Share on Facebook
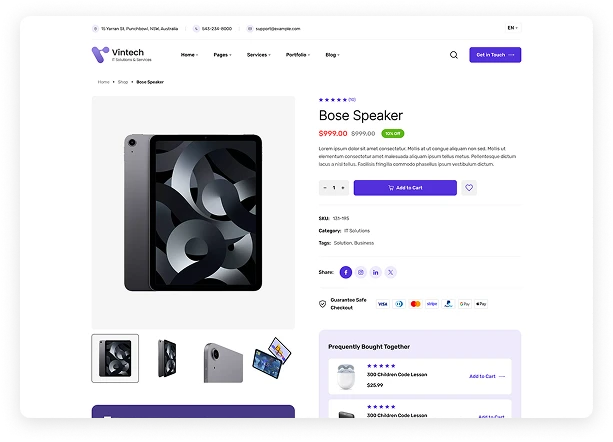Image resolution: width=613 pixels, height=442 pixels. point(346,272)
